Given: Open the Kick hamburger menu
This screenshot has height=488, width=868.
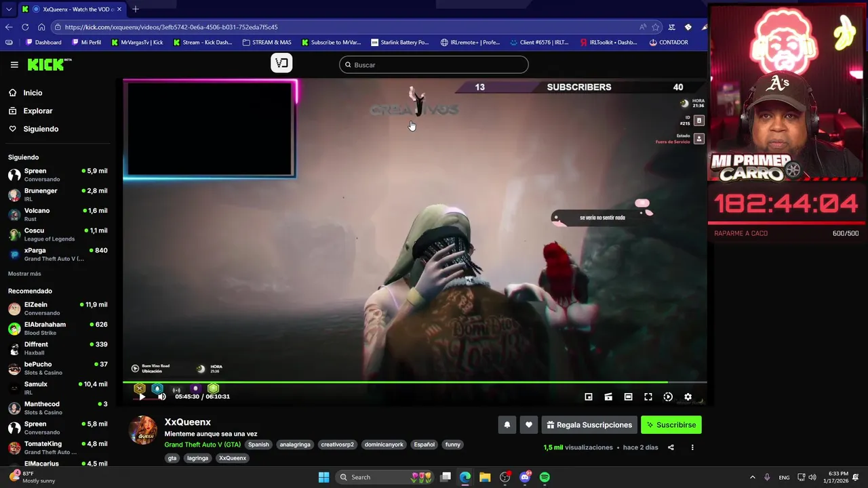Looking at the screenshot, I should coord(14,64).
